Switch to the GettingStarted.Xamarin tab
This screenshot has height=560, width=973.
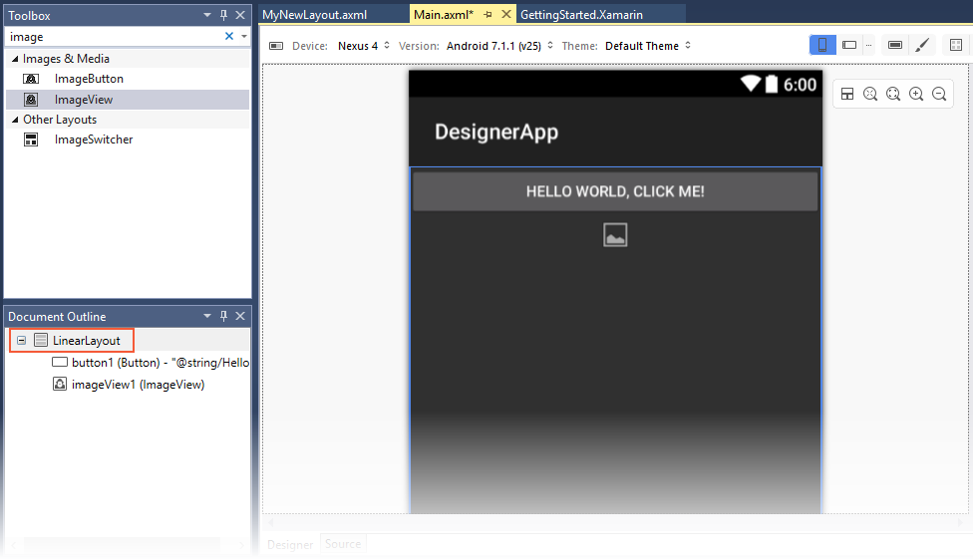(x=581, y=14)
